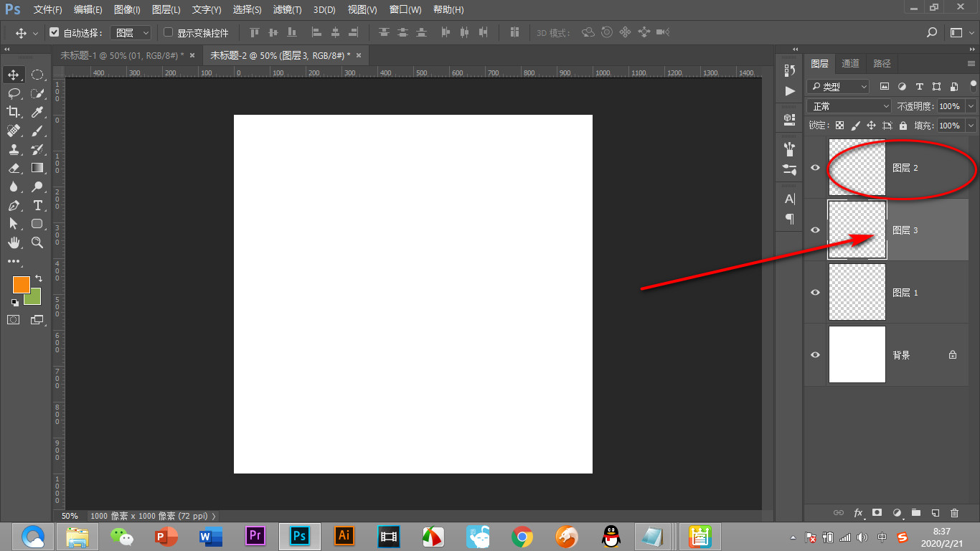Open the 图像(I) menu

pos(127,9)
